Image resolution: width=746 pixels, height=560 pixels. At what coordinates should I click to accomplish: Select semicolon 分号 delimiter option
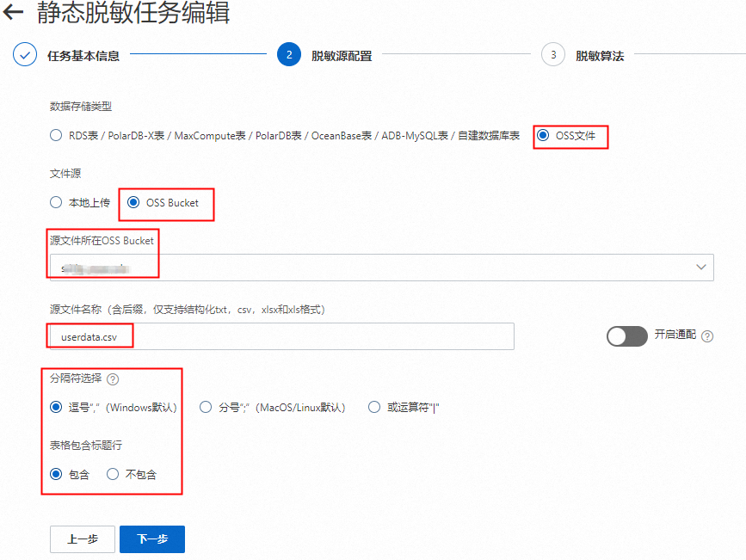(206, 407)
